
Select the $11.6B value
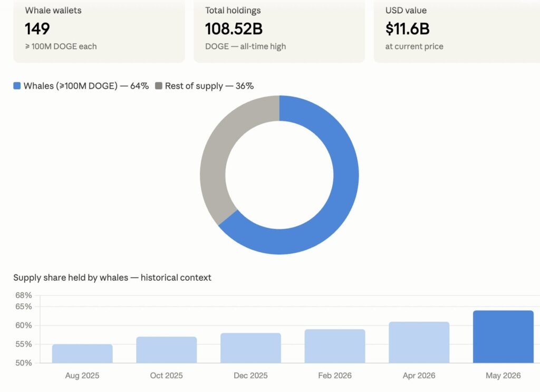click(x=408, y=28)
